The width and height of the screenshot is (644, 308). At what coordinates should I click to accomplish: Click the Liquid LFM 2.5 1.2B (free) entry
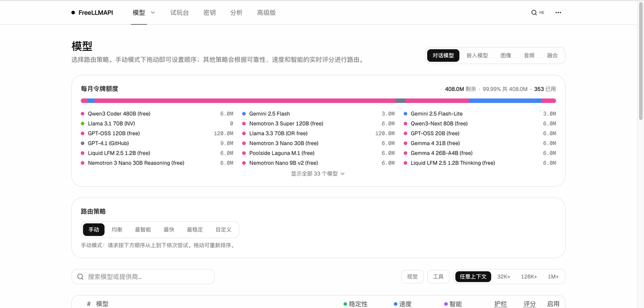coord(157,153)
